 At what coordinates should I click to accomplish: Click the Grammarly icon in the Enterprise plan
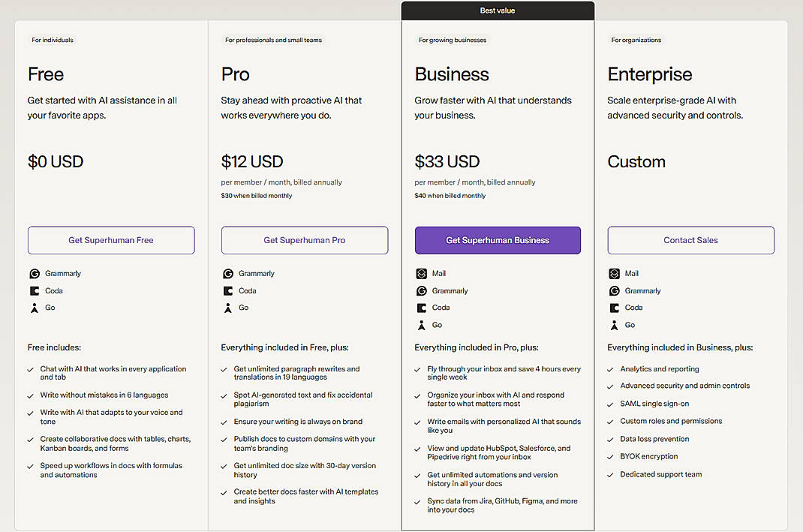614,291
